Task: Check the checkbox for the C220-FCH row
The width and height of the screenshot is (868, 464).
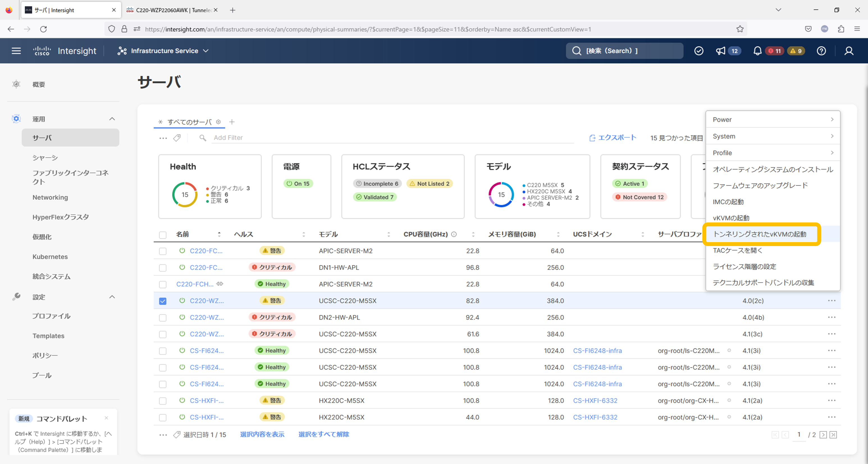Action: (163, 284)
